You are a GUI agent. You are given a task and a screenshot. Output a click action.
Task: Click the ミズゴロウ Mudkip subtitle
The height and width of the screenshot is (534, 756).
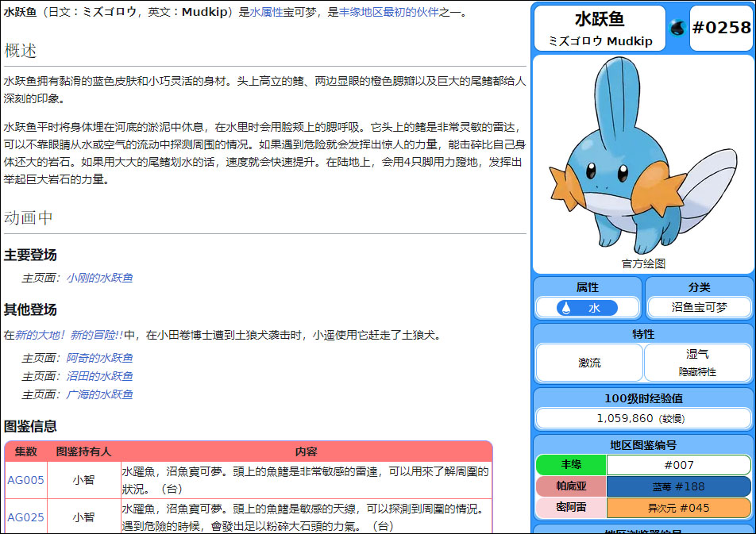click(x=600, y=41)
